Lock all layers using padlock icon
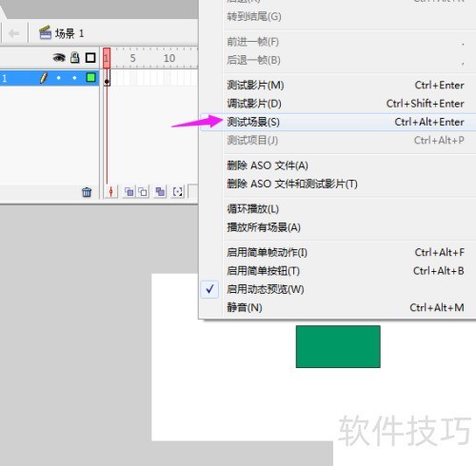The width and height of the screenshot is (476, 466). [x=75, y=57]
